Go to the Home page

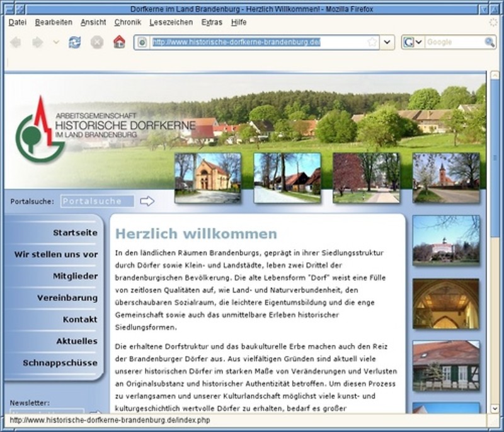pos(119,42)
